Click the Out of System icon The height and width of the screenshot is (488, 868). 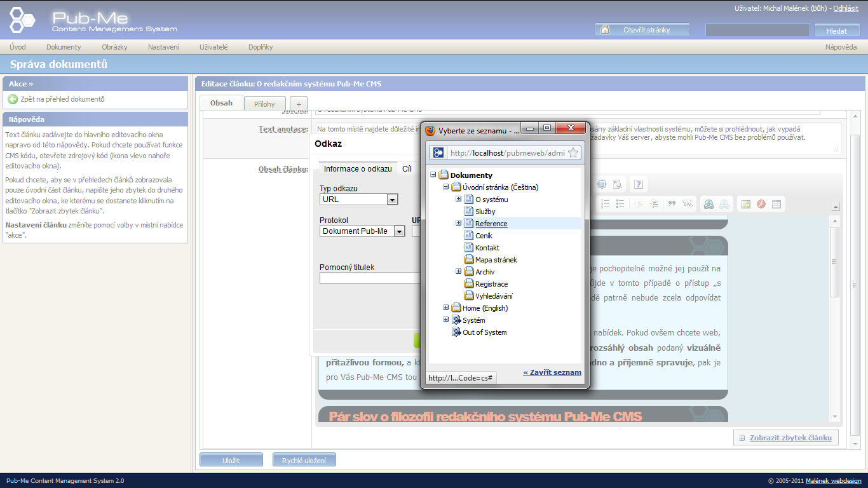[456, 332]
